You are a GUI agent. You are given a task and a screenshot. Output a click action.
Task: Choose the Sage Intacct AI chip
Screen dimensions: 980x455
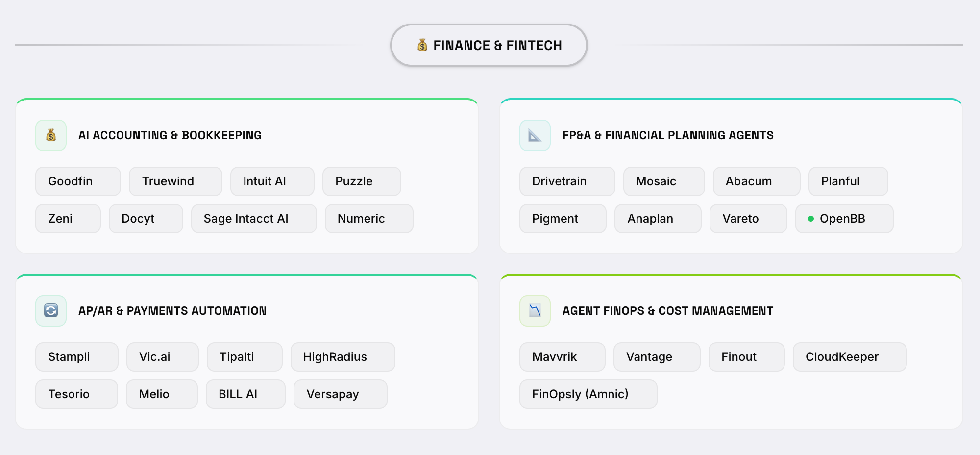point(254,219)
